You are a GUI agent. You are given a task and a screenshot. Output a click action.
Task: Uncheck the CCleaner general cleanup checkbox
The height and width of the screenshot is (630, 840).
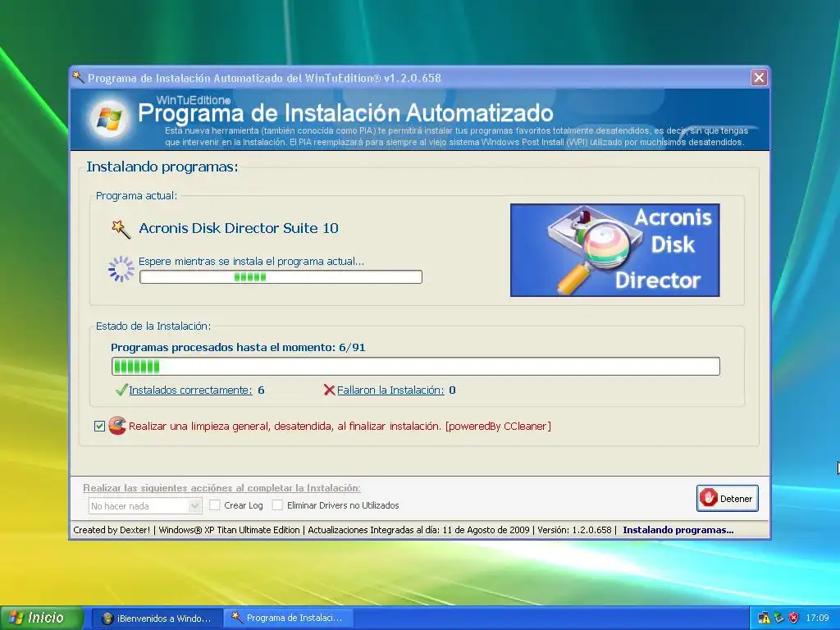(99, 426)
